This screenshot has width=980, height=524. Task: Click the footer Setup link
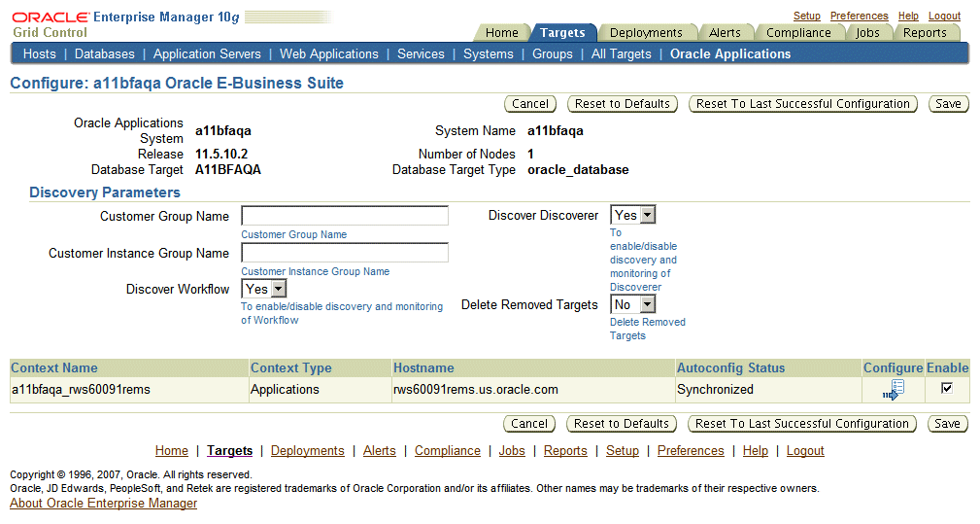[623, 451]
